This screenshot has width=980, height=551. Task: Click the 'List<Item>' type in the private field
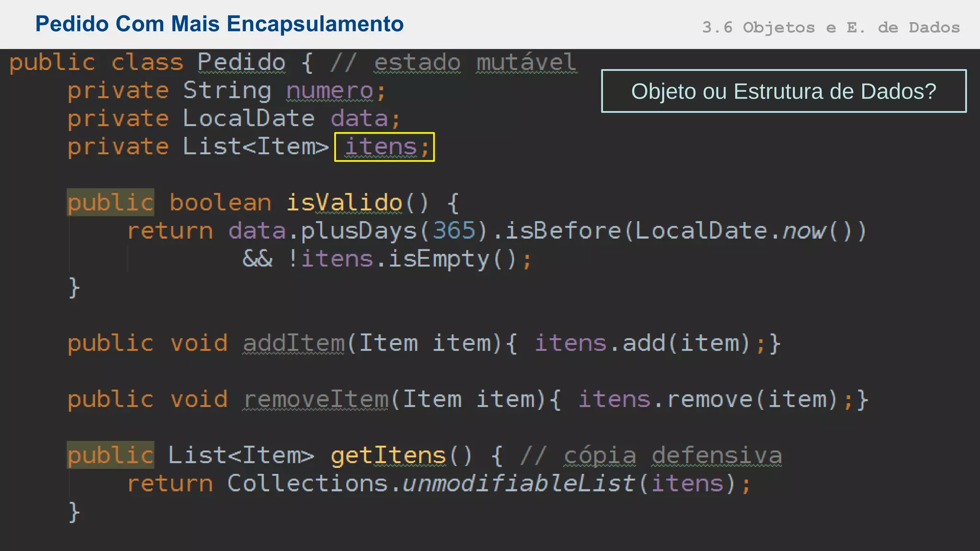(x=256, y=146)
